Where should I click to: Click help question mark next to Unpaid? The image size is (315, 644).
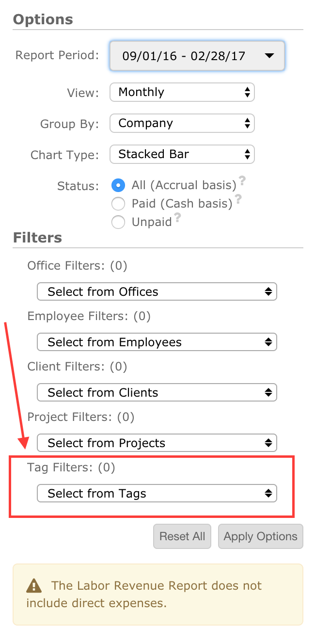click(x=178, y=218)
